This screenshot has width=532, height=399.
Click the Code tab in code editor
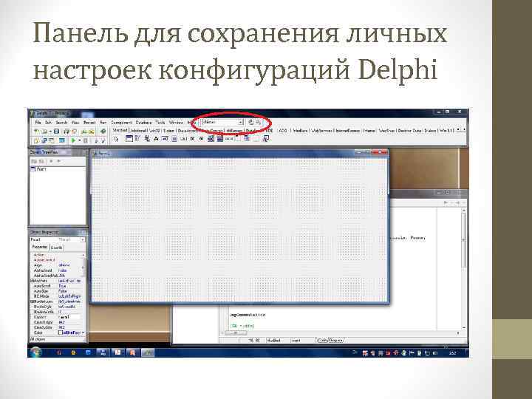click(322, 340)
